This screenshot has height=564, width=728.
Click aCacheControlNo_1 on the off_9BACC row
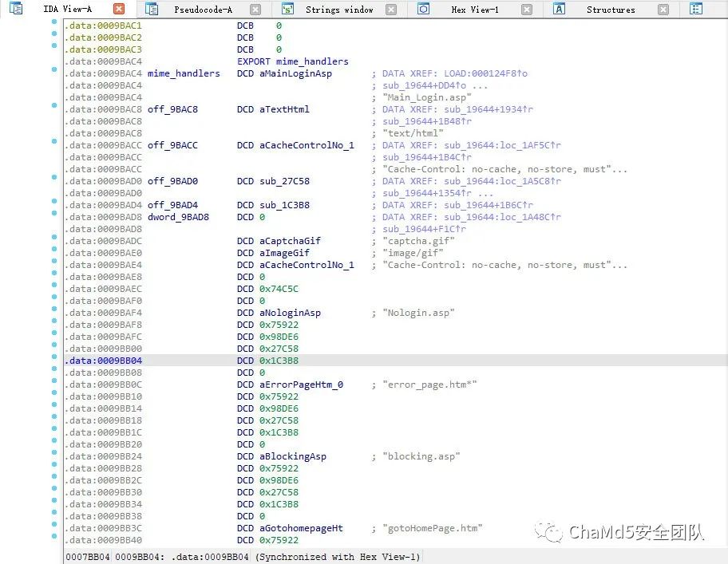coord(307,145)
